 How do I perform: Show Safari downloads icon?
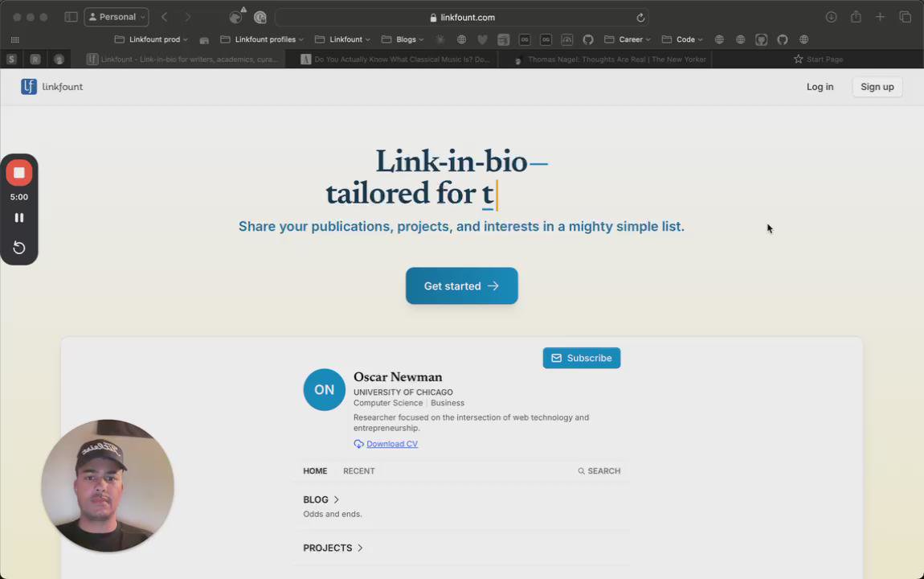pos(831,17)
